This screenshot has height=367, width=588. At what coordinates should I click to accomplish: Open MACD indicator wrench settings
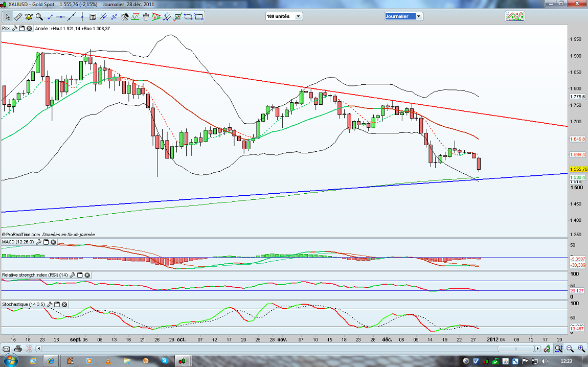pyautogui.click(x=39, y=242)
